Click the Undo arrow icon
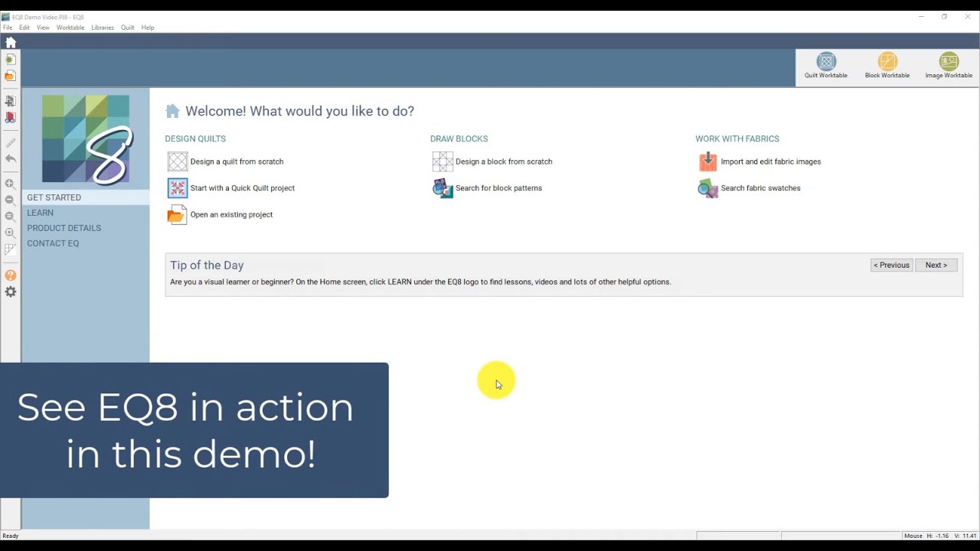Image resolution: width=980 pixels, height=551 pixels. pyautogui.click(x=10, y=159)
